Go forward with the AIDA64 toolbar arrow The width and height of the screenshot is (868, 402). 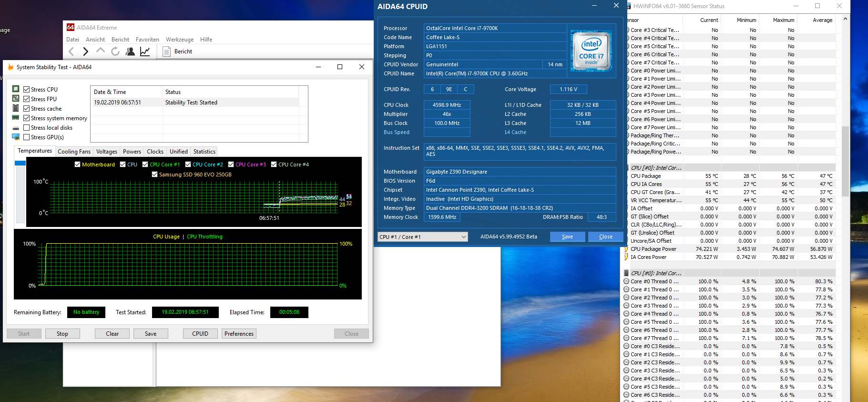[86, 52]
